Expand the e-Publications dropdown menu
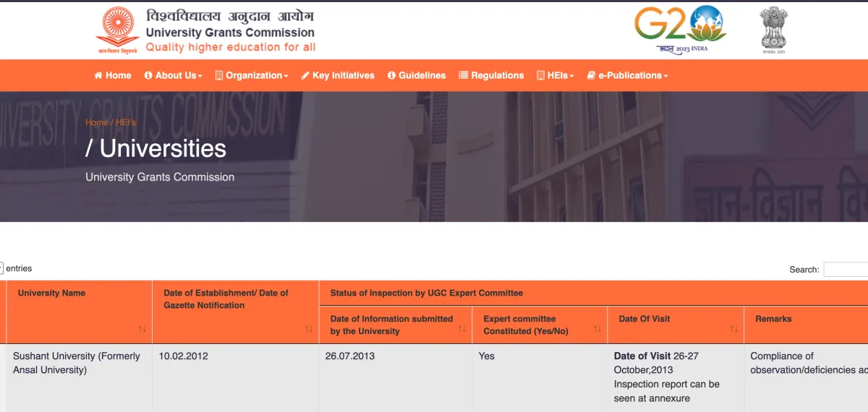 tap(627, 75)
